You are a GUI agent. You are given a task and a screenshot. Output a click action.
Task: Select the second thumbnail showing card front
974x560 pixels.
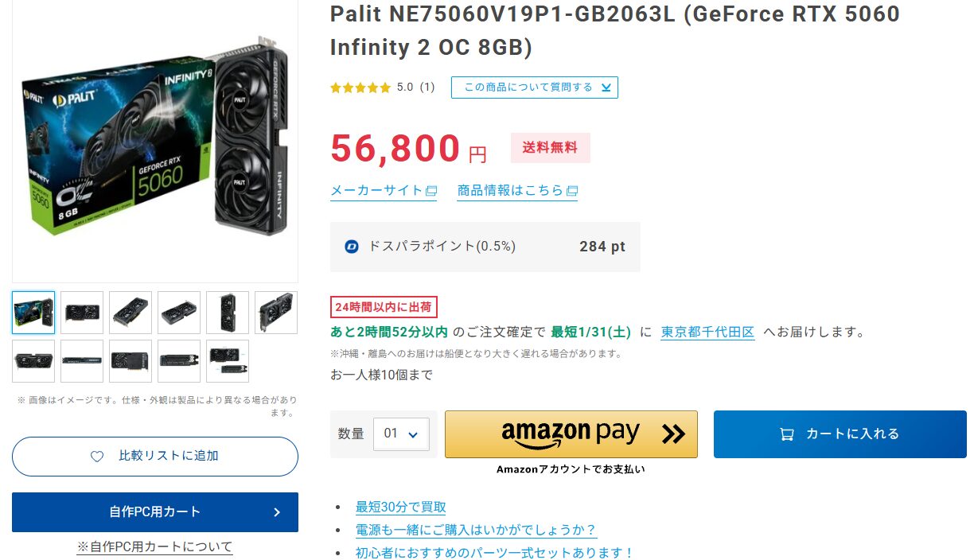(x=82, y=312)
